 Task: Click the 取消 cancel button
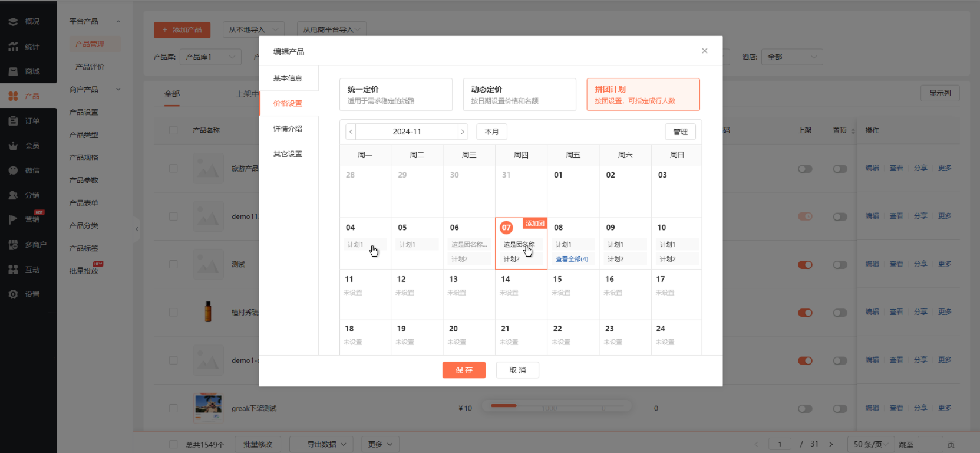coord(517,370)
